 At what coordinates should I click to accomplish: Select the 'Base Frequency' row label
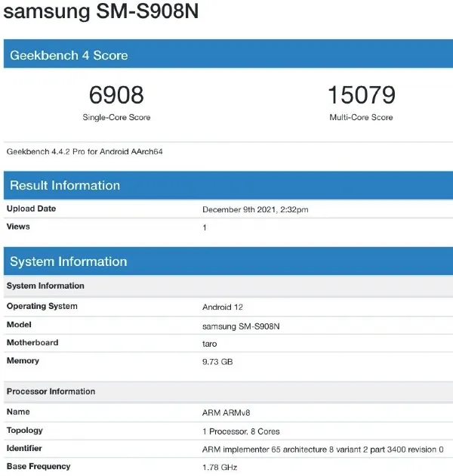pos(39,466)
